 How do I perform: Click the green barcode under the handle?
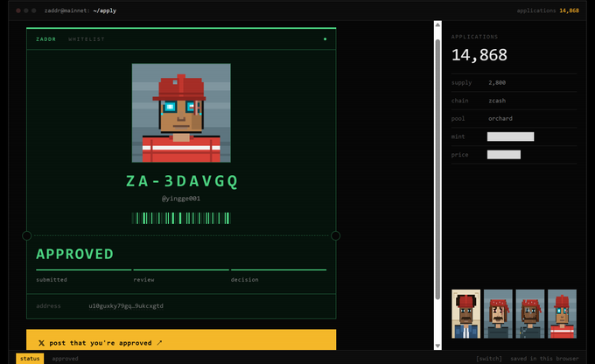tap(181, 218)
